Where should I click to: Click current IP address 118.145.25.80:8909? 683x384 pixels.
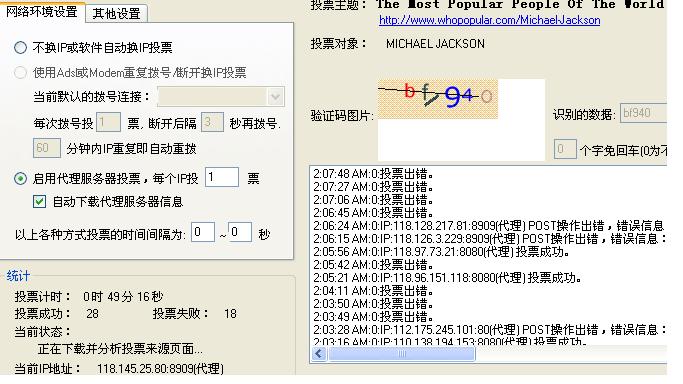(160, 369)
